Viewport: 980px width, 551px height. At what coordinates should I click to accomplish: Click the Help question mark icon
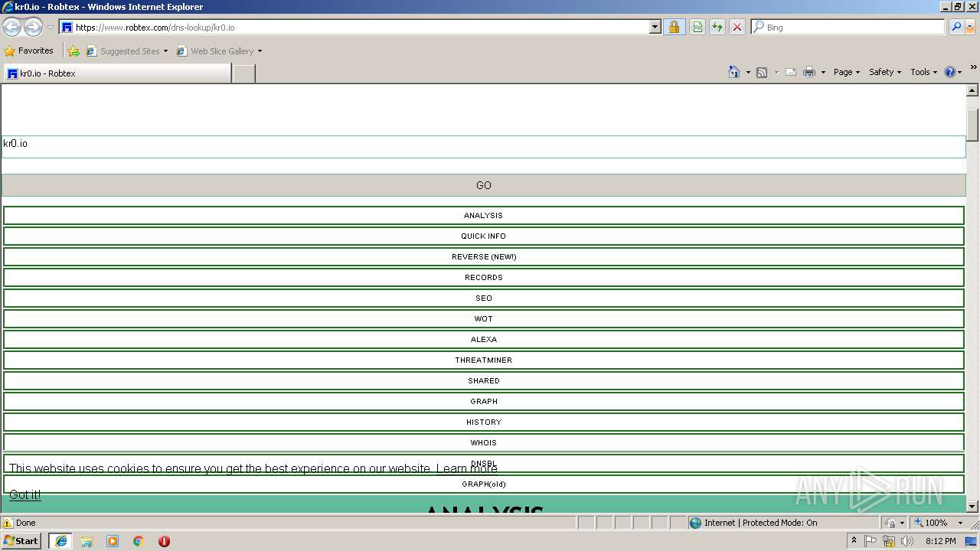pyautogui.click(x=950, y=72)
